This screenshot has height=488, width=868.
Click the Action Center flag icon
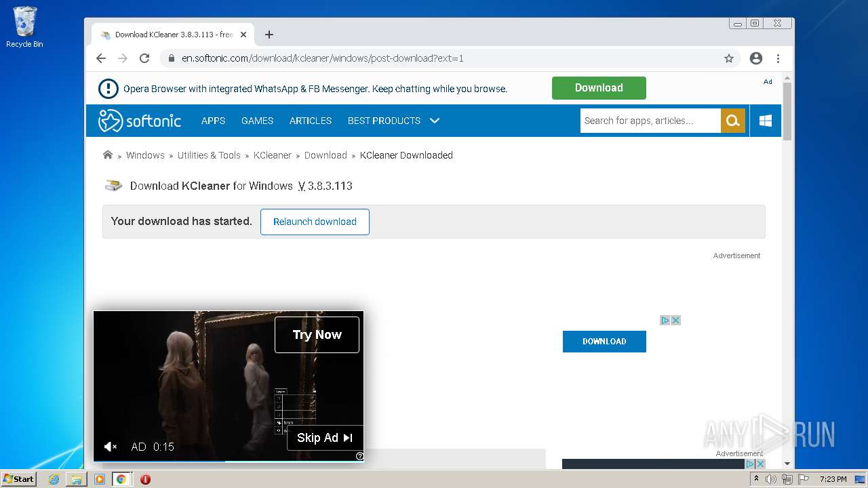[x=804, y=479]
